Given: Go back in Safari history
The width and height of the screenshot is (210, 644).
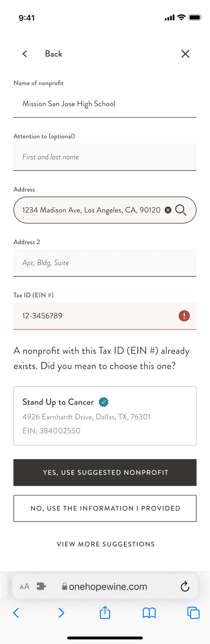Looking at the screenshot, I should tap(16, 613).
